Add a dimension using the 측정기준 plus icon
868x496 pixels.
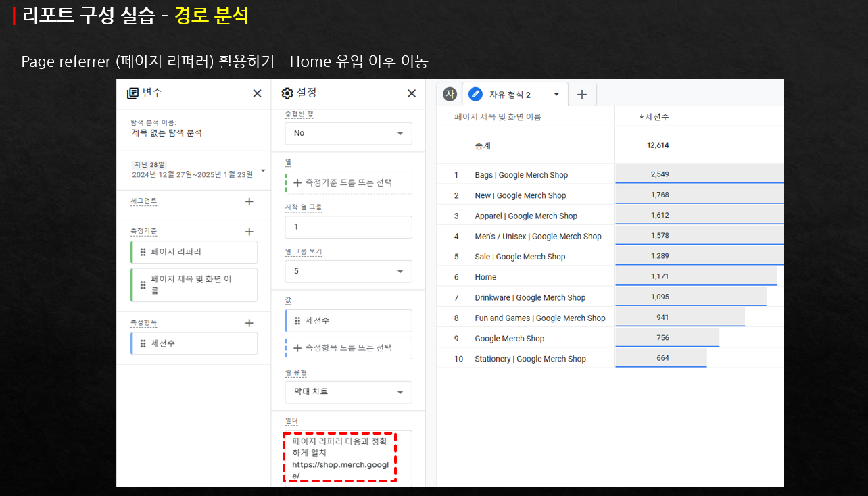(249, 230)
